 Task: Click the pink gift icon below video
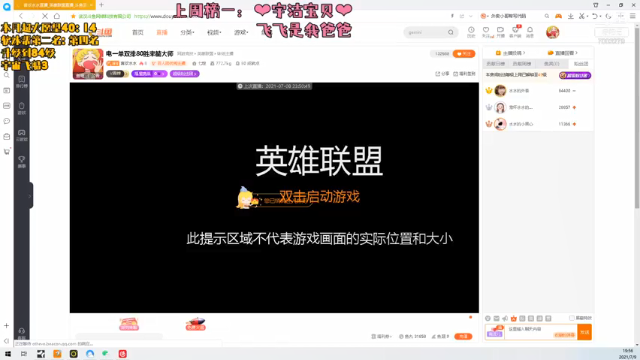point(129,324)
